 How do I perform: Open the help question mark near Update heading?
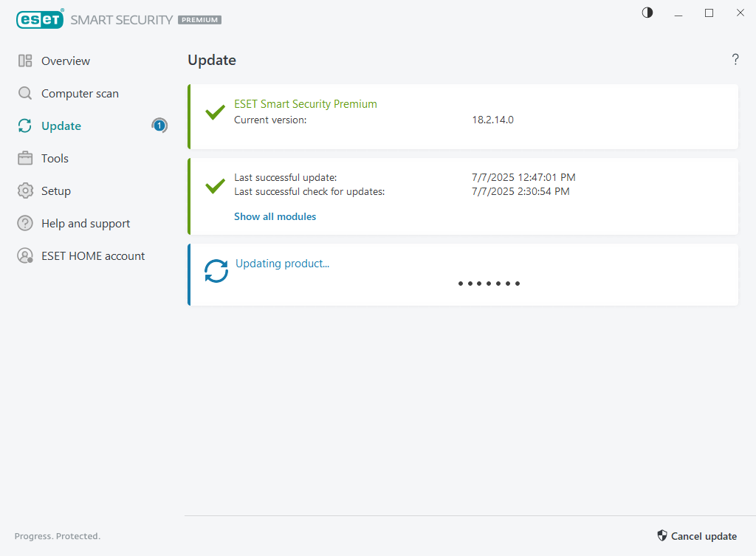tap(735, 60)
